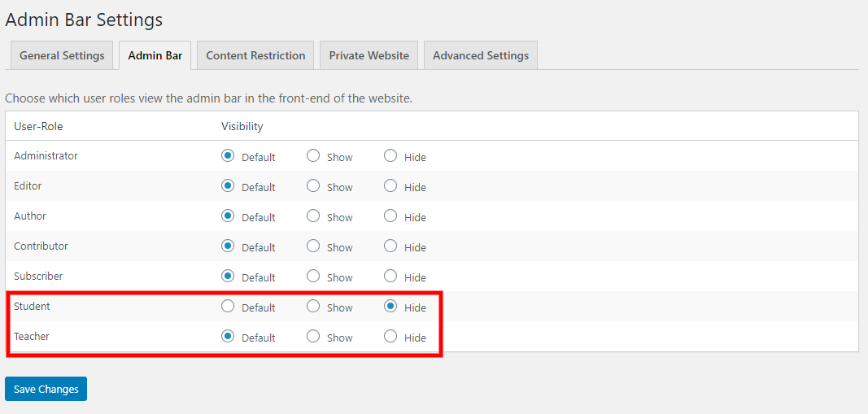Select Default for the Administrator role
This screenshot has height=414, width=868.
click(x=227, y=156)
